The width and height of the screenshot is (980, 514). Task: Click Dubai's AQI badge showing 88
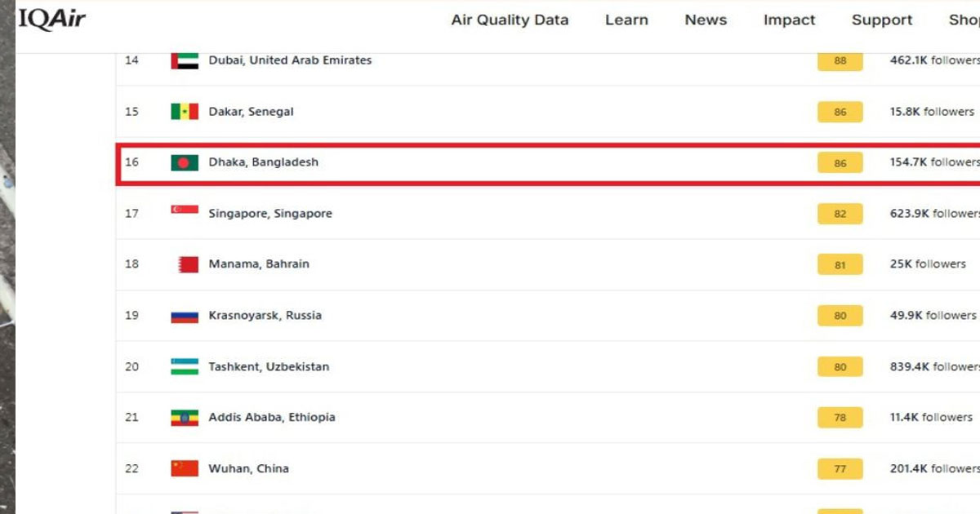point(840,61)
